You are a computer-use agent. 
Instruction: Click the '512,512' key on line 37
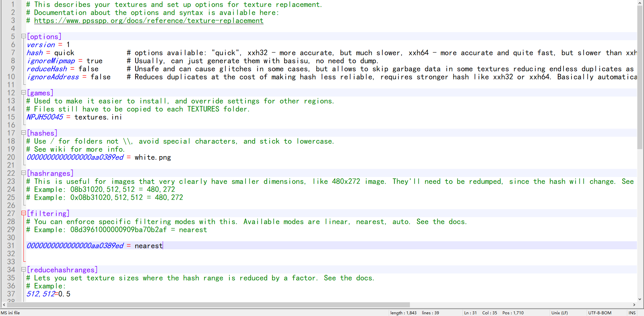(41, 294)
